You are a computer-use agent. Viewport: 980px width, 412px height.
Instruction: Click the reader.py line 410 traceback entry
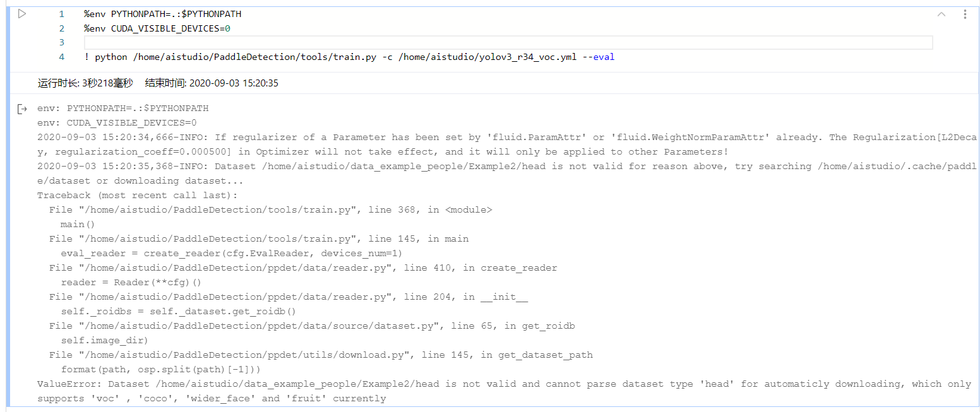303,268
